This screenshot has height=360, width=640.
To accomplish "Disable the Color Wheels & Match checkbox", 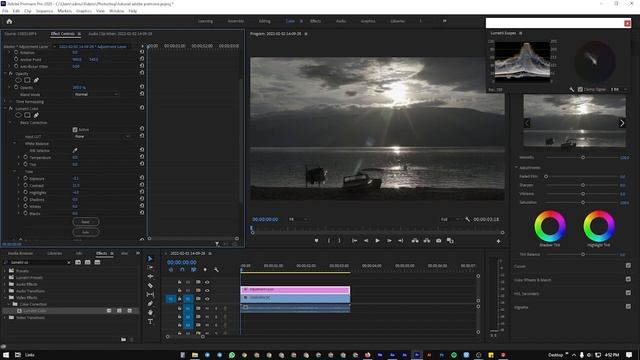I will 628,279.
